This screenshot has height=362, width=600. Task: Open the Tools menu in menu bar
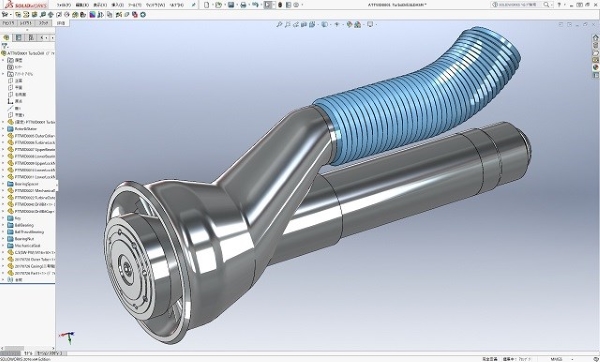tap(135, 5)
